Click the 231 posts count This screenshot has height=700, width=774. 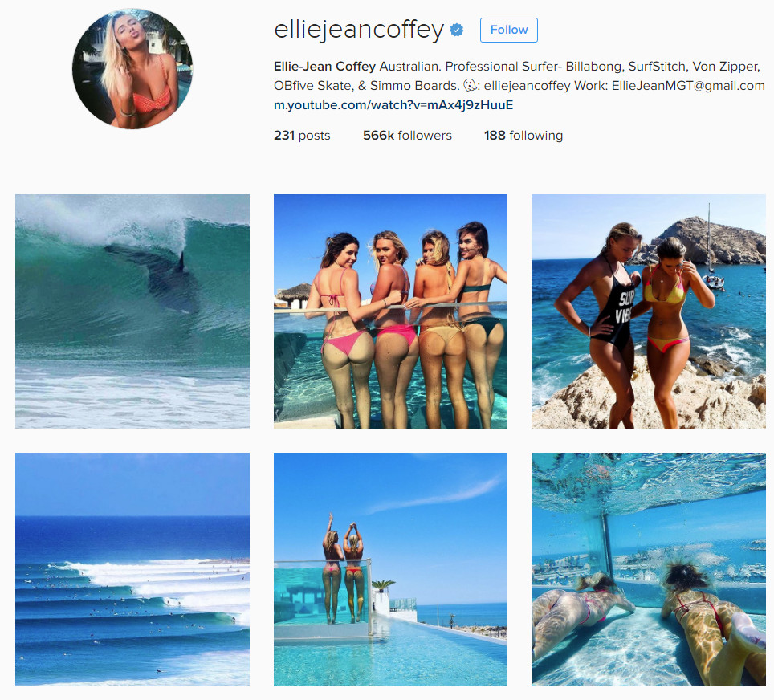point(302,135)
